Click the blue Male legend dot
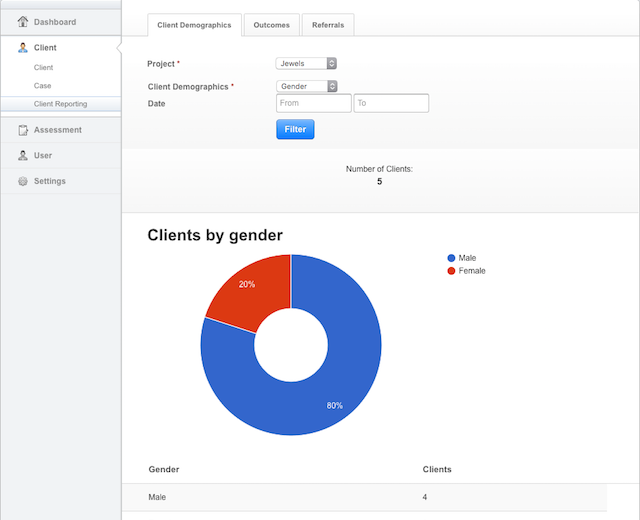 click(x=451, y=258)
